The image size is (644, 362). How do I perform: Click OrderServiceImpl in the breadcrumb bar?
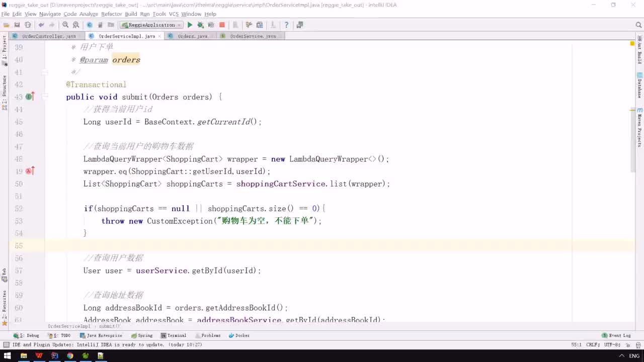click(x=69, y=326)
